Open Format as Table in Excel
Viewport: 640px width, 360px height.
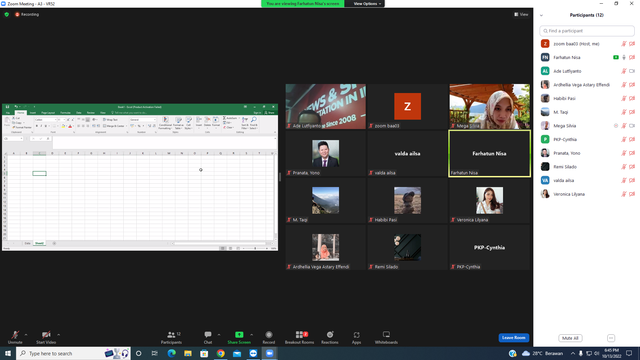pos(178,123)
